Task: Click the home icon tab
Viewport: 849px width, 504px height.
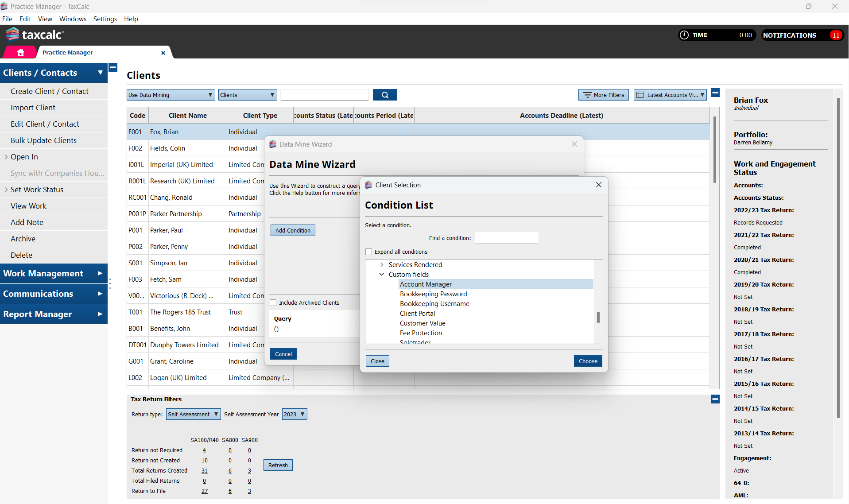Action: 20,52
